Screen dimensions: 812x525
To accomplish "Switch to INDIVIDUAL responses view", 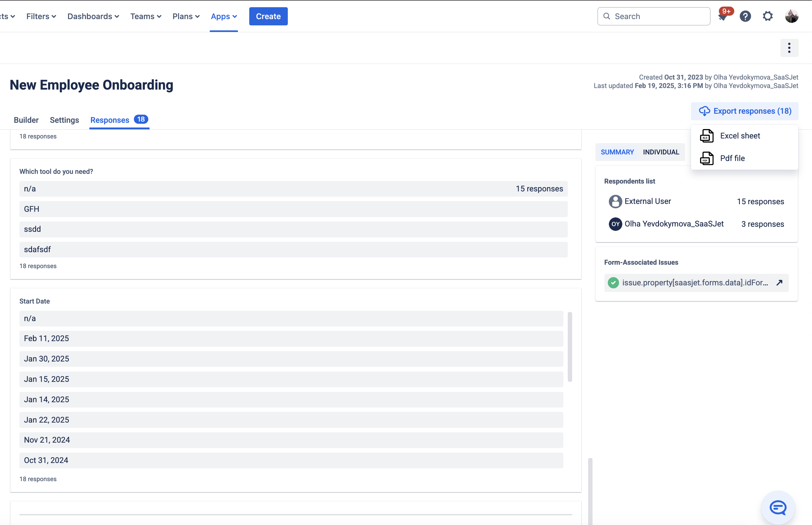I will coord(661,152).
